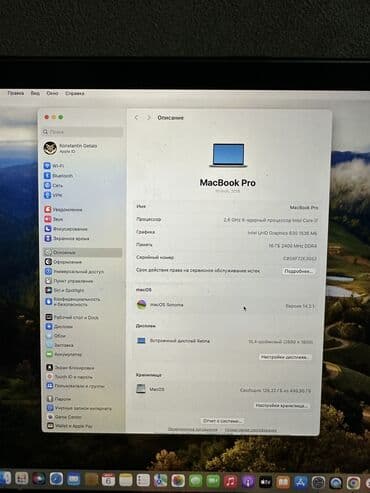
Task: Open Вид menu in menu bar
Action: click(35, 93)
